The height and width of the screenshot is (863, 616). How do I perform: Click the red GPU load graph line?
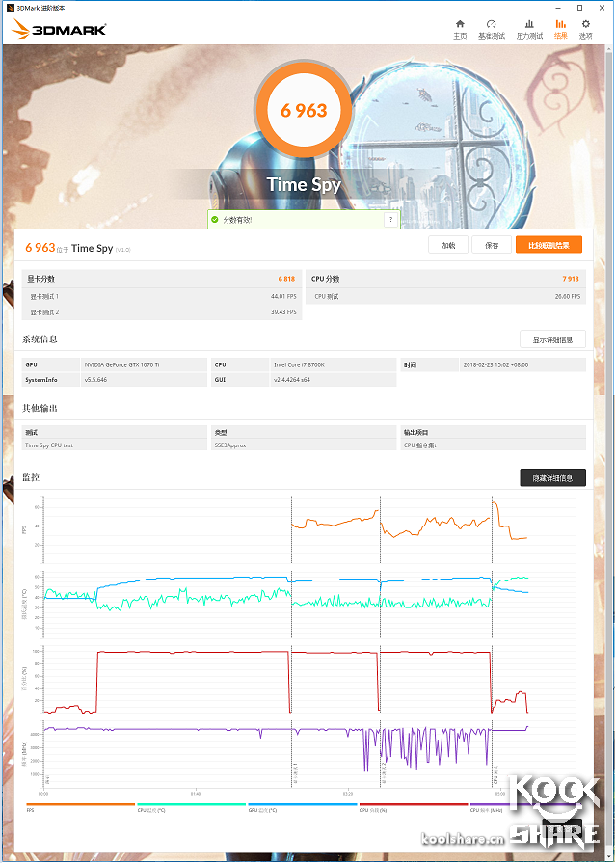(193, 652)
